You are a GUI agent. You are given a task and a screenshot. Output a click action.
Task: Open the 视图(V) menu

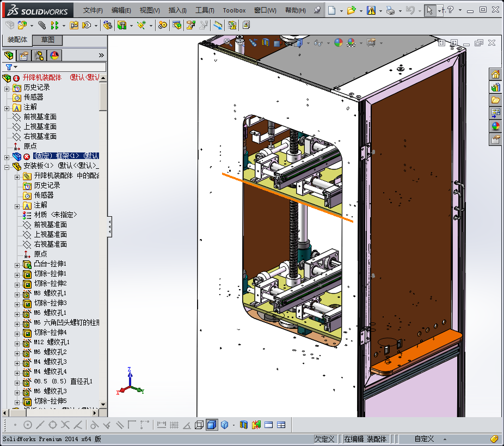click(x=150, y=10)
